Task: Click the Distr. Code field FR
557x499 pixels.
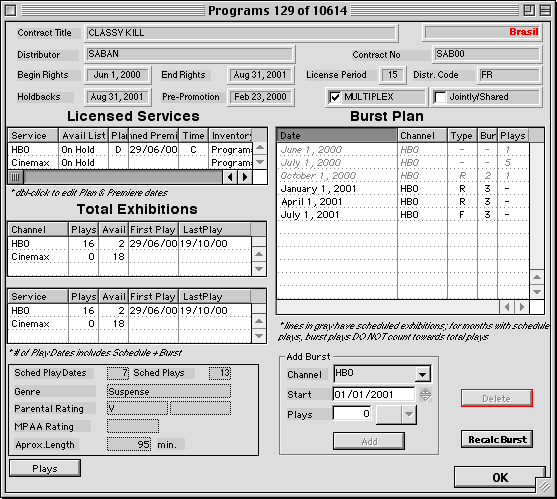Action: tap(509, 75)
